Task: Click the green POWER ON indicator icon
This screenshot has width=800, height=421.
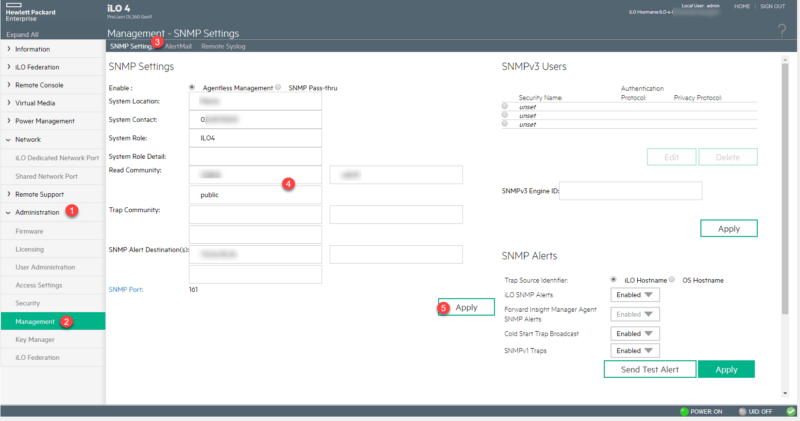Action: pyautogui.click(x=684, y=411)
